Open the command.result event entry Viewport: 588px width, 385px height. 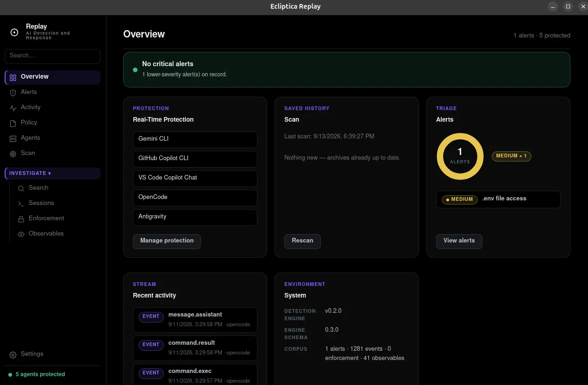pos(195,348)
